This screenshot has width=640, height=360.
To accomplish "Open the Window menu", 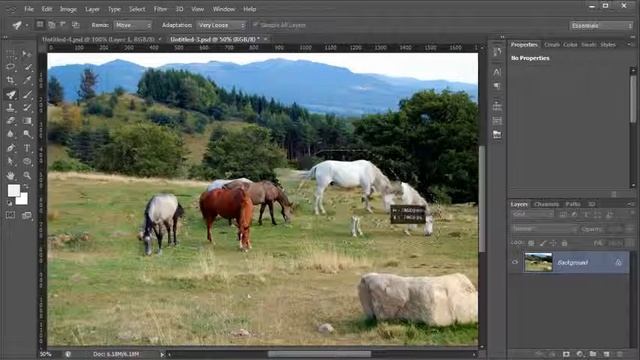I will click(224, 9).
